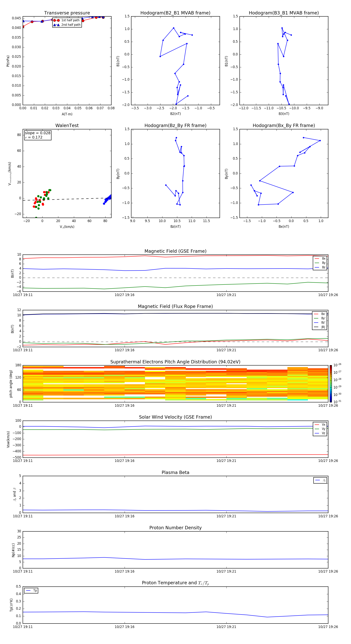Click the 'WalenTest' plot title

(x=67, y=125)
